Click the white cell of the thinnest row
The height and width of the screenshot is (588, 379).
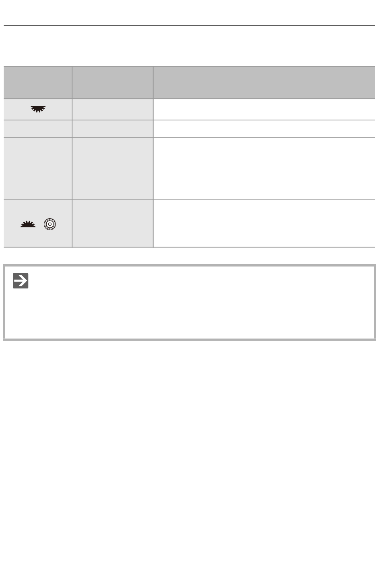pyautogui.click(x=264, y=128)
